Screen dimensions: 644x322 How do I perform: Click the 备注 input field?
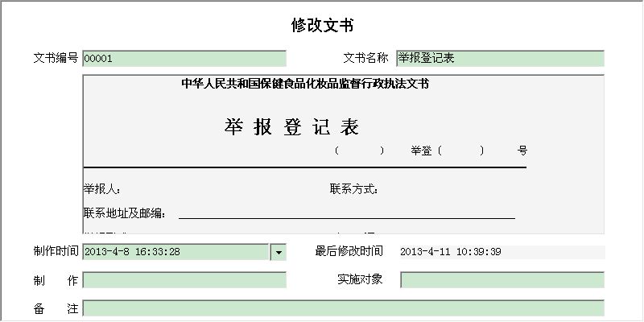pos(344,308)
